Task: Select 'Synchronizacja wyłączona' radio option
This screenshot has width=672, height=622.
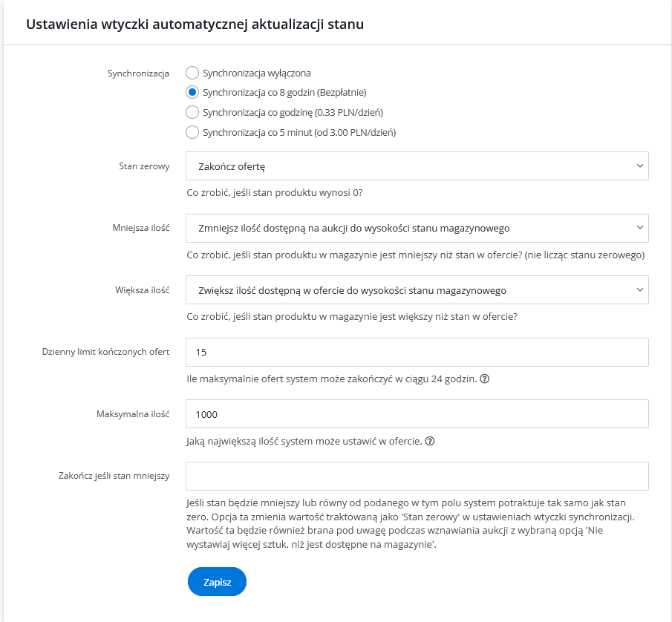Action: pos(192,73)
